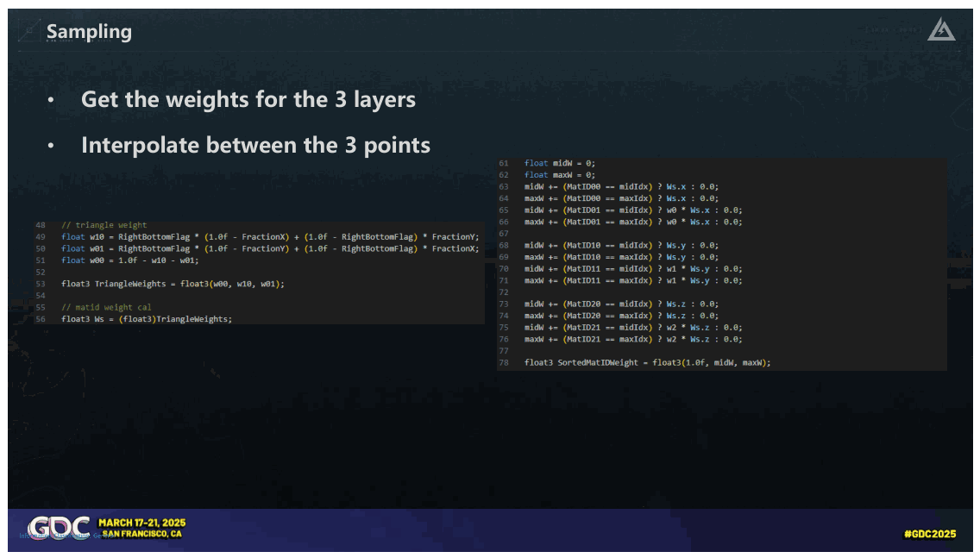Click the line declaring "float3 TriangleWeights"
This screenshot has height=558, width=980.
click(x=173, y=284)
